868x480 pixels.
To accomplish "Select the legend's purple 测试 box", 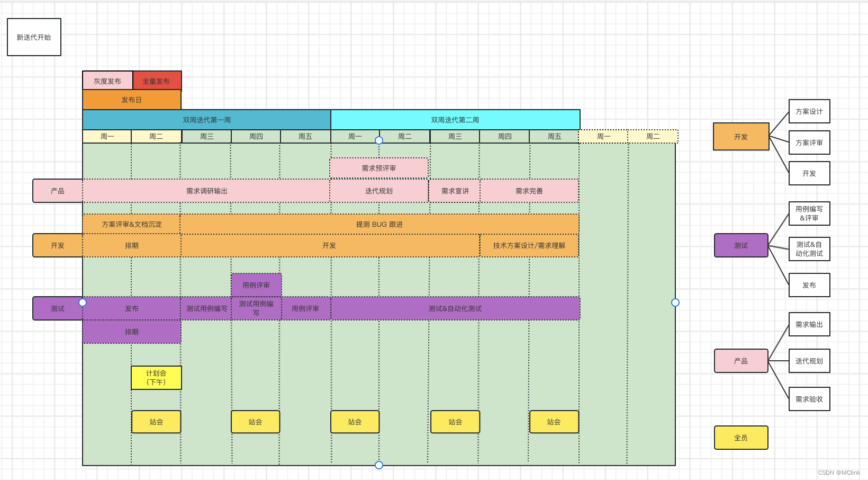I will (x=741, y=245).
